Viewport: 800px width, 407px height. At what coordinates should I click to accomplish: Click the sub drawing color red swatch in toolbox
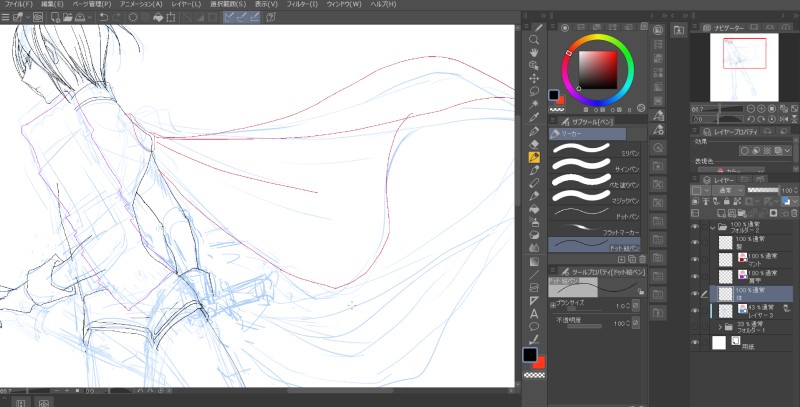click(x=540, y=363)
